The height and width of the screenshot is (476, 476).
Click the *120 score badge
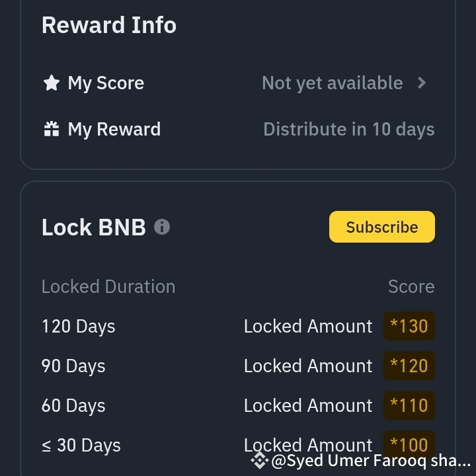click(409, 366)
